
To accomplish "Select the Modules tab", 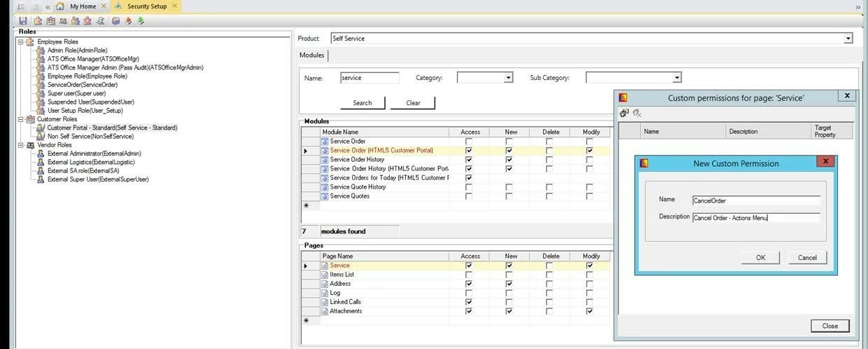I will (311, 55).
